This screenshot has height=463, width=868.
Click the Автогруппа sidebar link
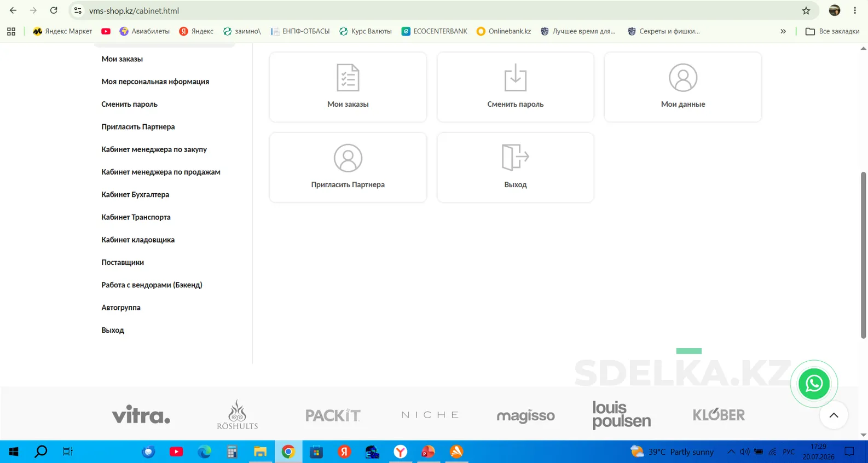pyautogui.click(x=121, y=308)
